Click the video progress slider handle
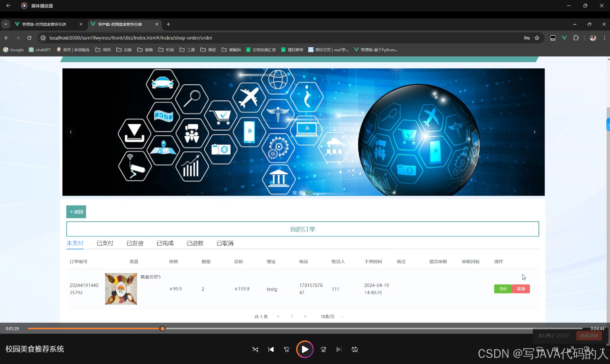 162,328
